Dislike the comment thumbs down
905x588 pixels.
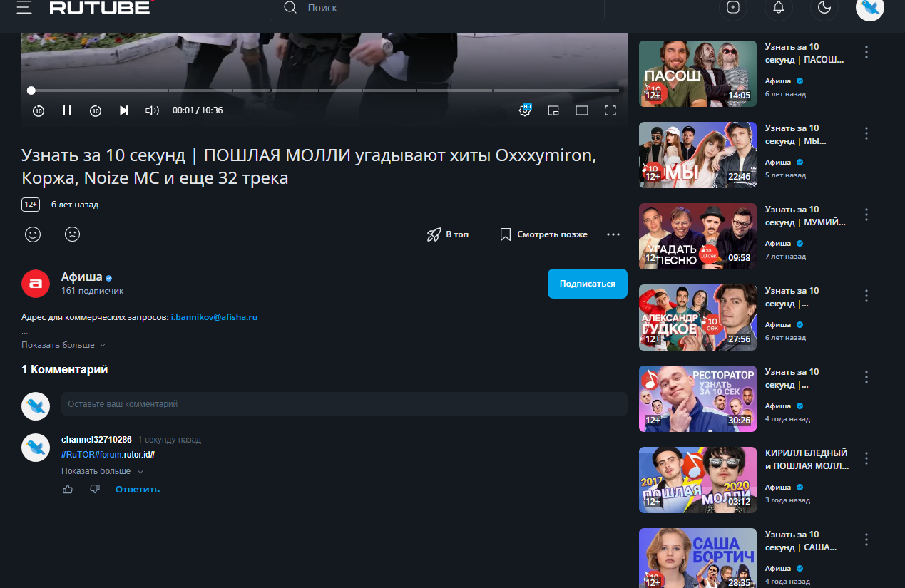click(95, 489)
